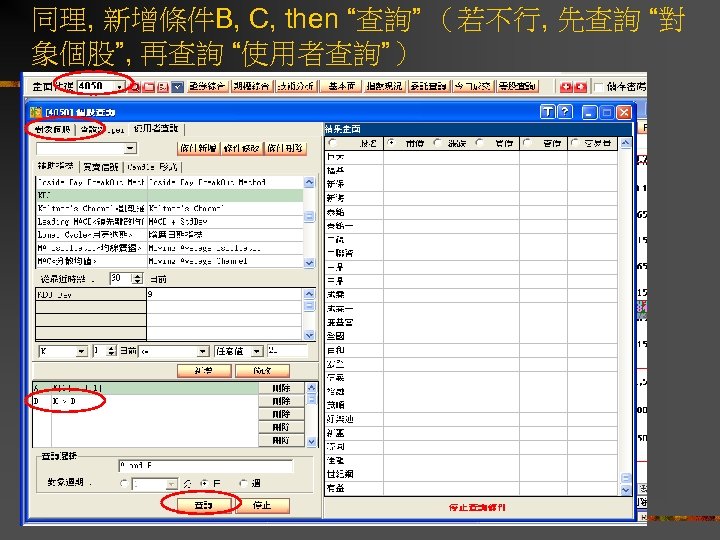Click the 條件新增 button

click(x=198, y=148)
